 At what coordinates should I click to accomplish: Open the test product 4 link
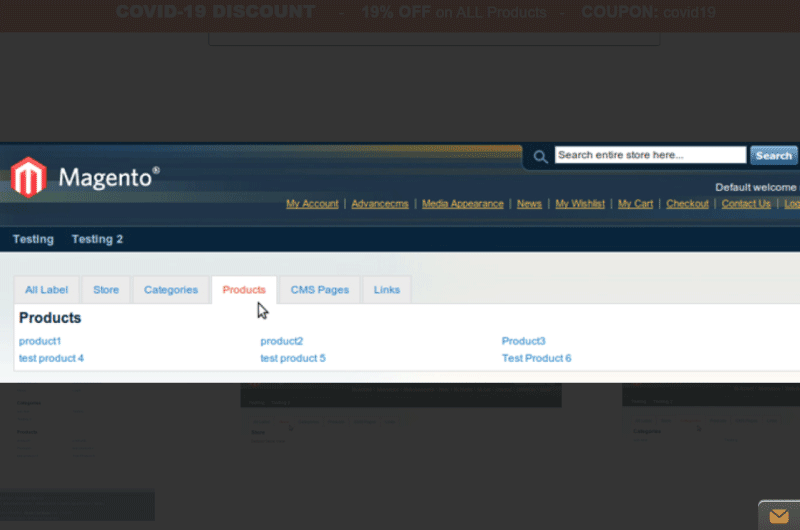(51, 358)
